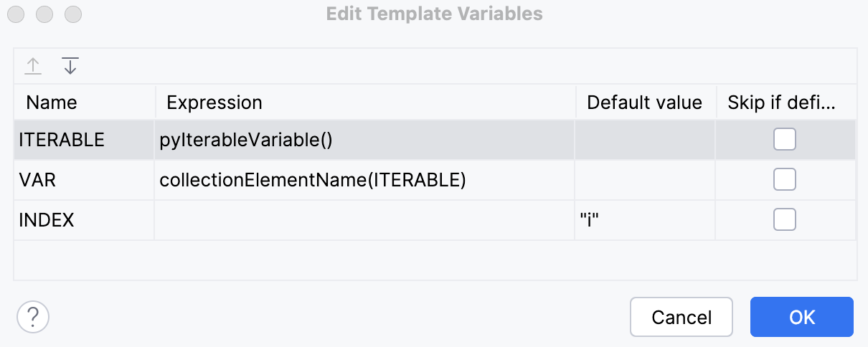Open help with the question mark button
This screenshot has height=347, width=868.
[33, 316]
